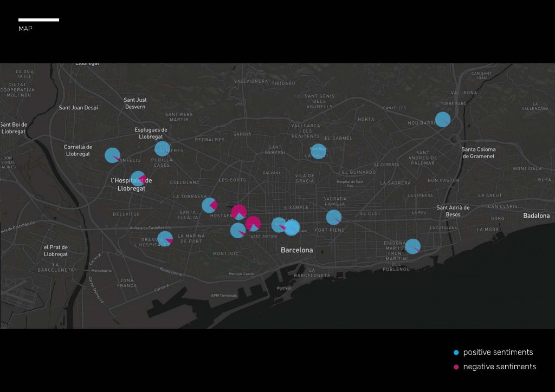
Task: Toggle the negative sentiments legend label
Action: coord(499,367)
